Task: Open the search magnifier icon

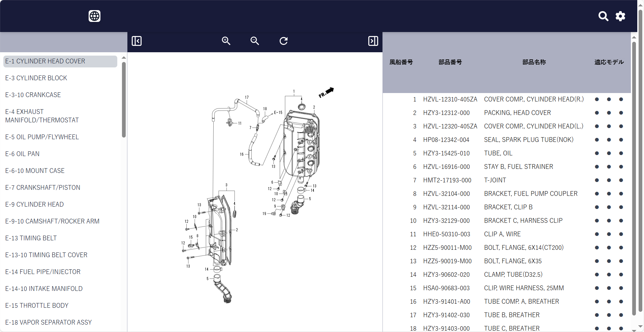Action: (x=603, y=16)
